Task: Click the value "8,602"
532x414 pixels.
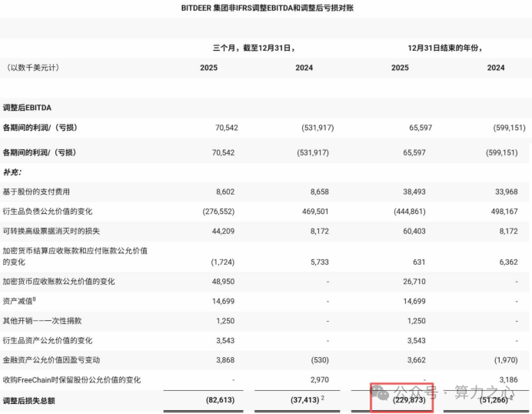Action: (225, 192)
